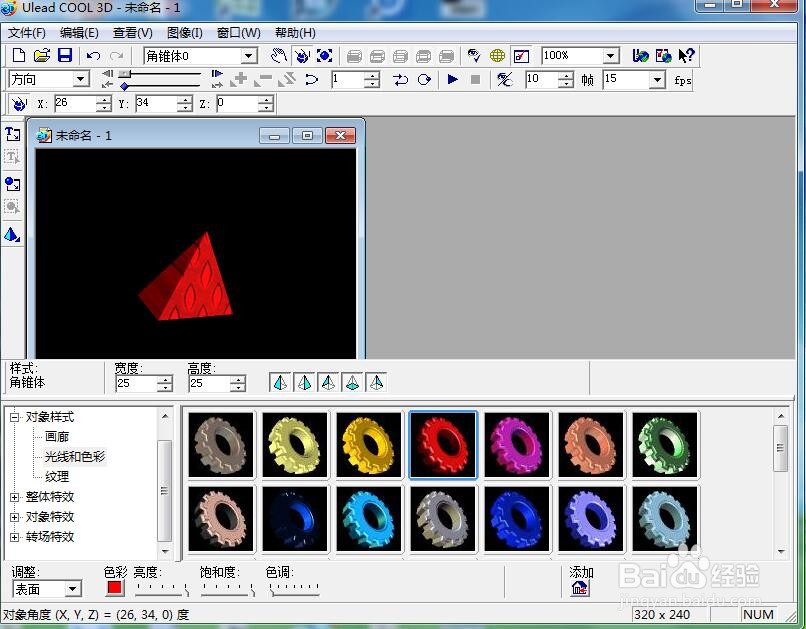Expand the 整体特效 tree node

tap(15, 497)
